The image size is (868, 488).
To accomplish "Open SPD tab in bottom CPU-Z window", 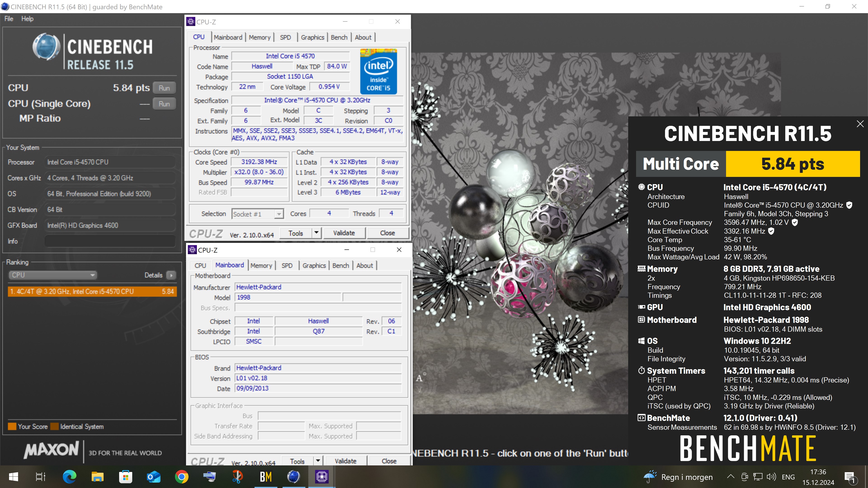I will coord(287,266).
